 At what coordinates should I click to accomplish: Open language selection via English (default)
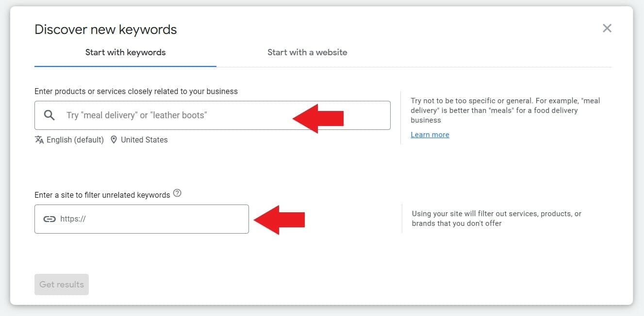[75, 140]
